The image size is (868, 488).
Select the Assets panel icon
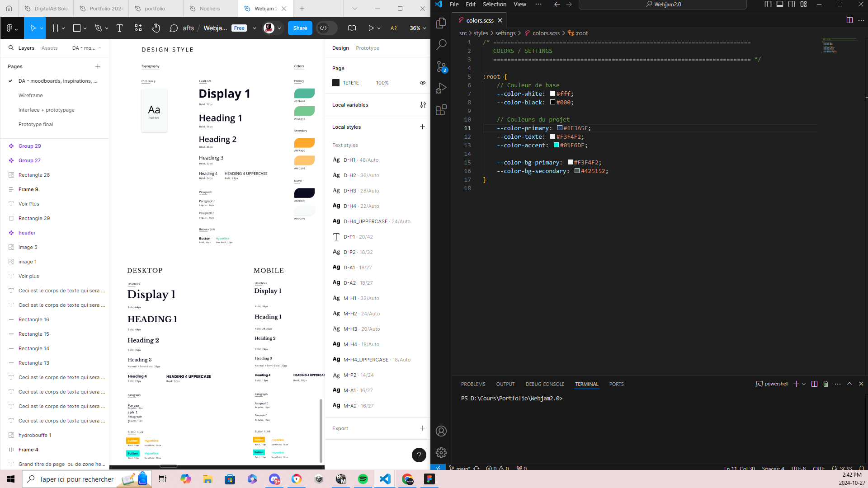[x=49, y=47]
